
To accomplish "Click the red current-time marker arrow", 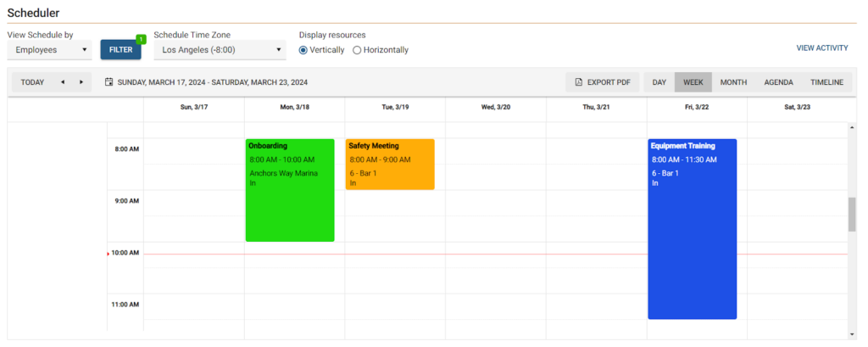I will pos(108,254).
